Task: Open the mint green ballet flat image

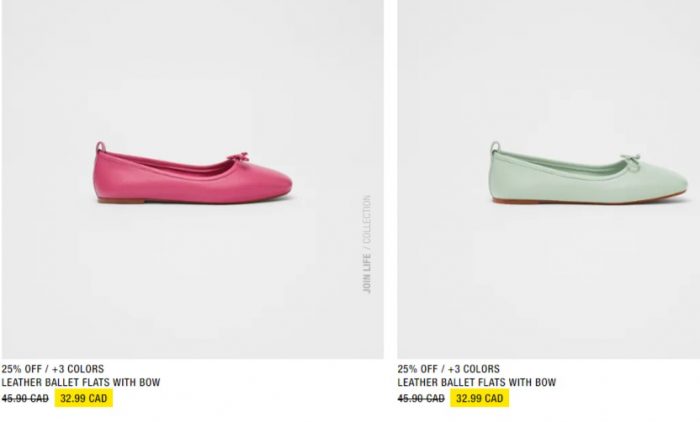Action: tap(549, 179)
